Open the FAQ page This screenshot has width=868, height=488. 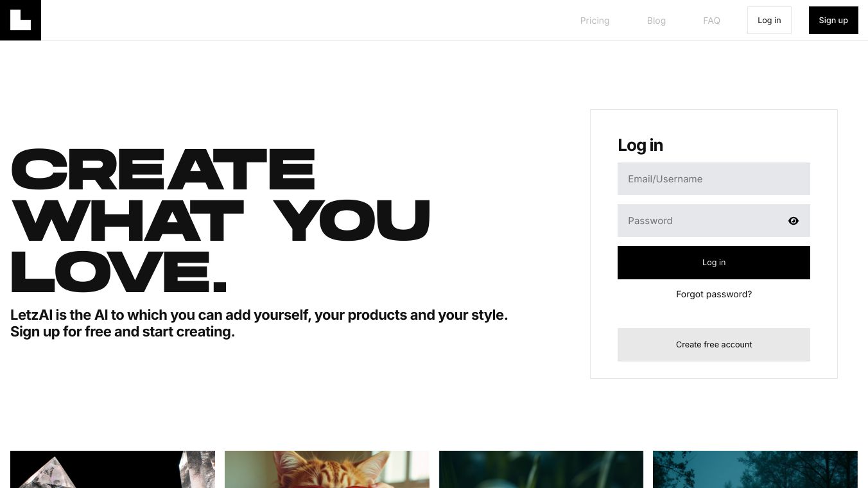click(x=711, y=21)
